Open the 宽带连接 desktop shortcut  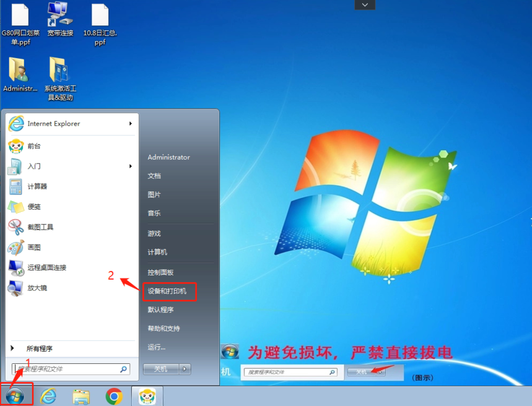(x=60, y=20)
